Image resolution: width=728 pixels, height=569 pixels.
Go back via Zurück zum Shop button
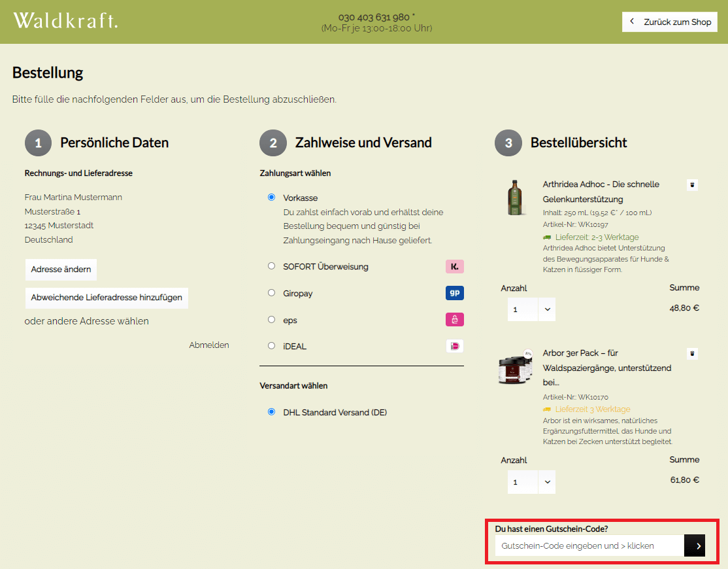669,22
